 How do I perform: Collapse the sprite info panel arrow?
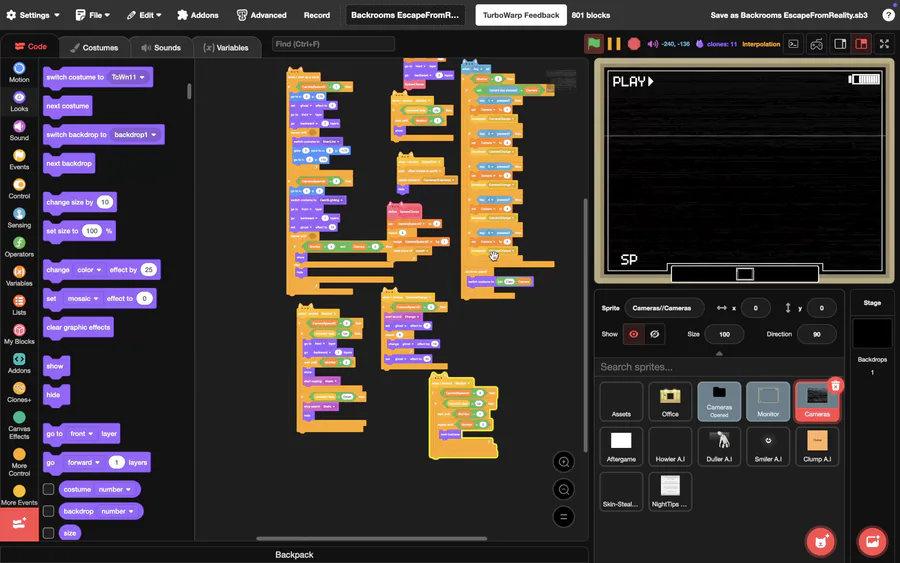coord(719,354)
